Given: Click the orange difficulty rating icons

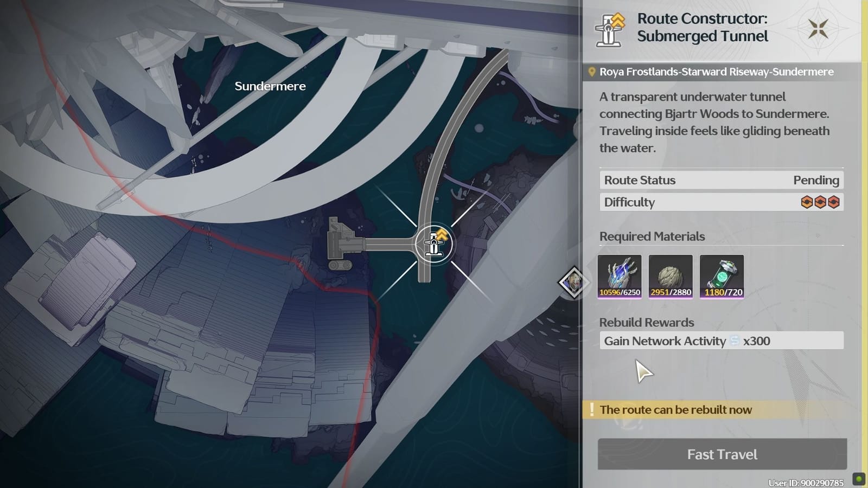Looking at the screenshot, I should [820, 202].
